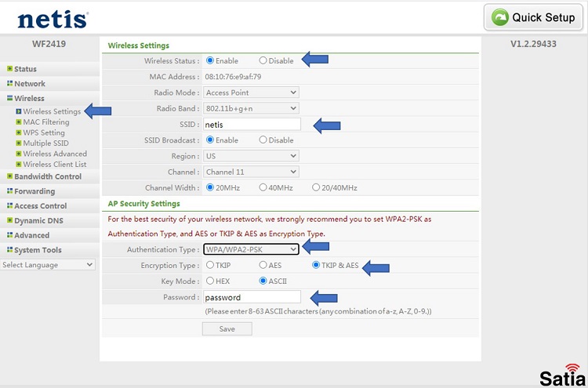The height and width of the screenshot is (388, 588).
Task: Click the icon next to WPS Setting
Action: [19, 132]
